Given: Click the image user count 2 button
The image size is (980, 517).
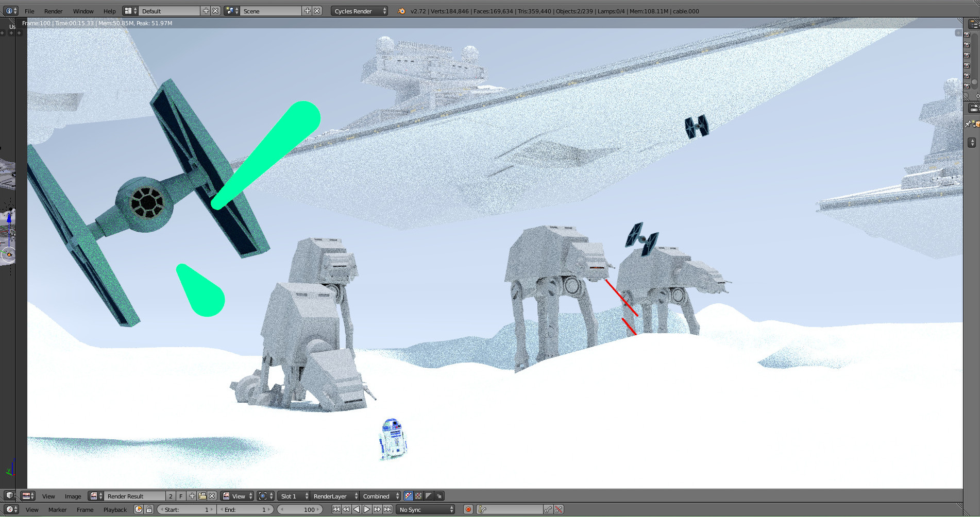Looking at the screenshot, I should point(171,496).
